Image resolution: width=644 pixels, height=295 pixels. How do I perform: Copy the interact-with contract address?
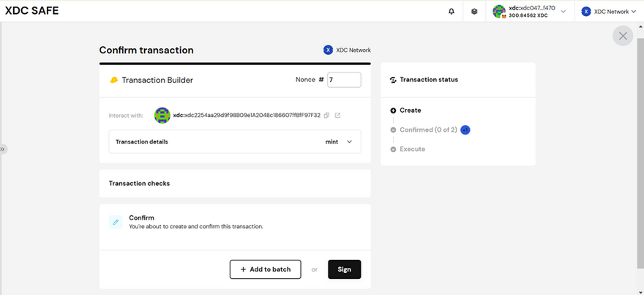326,116
